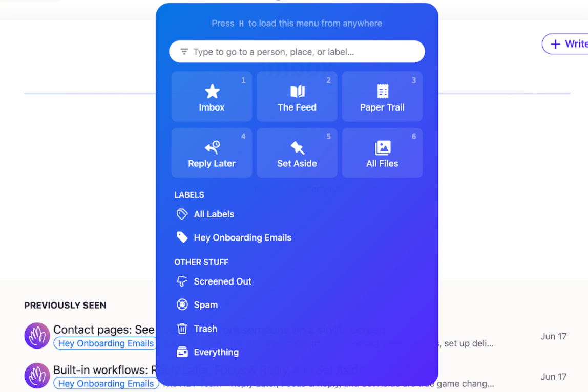Click the Spam skull icon
The image size is (588, 392).
tap(182, 304)
